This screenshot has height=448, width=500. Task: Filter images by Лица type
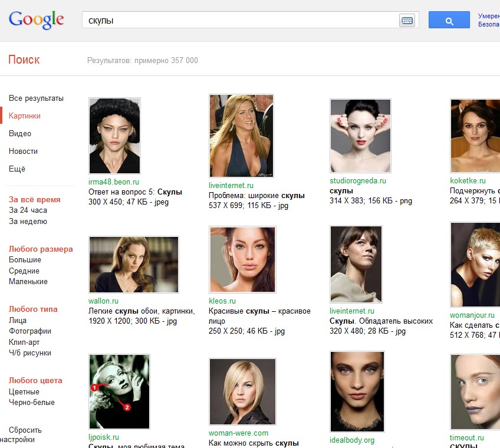(x=18, y=320)
